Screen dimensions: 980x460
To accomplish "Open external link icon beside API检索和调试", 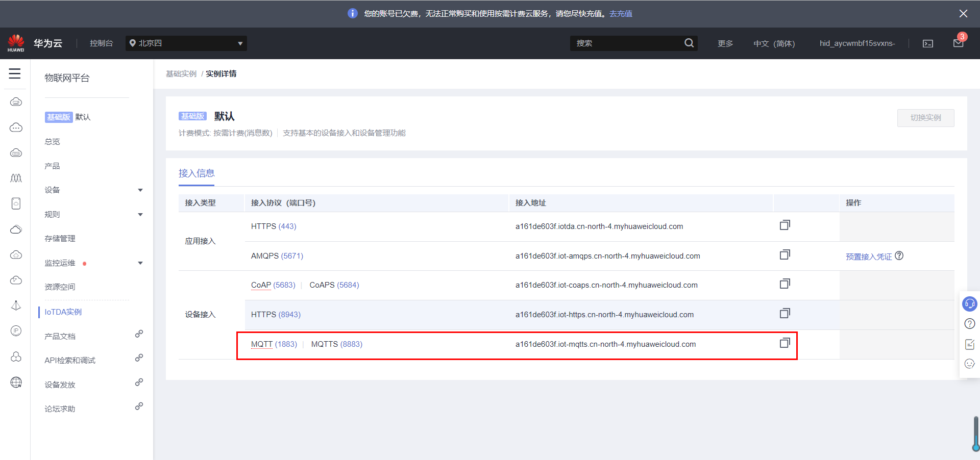I will point(139,358).
